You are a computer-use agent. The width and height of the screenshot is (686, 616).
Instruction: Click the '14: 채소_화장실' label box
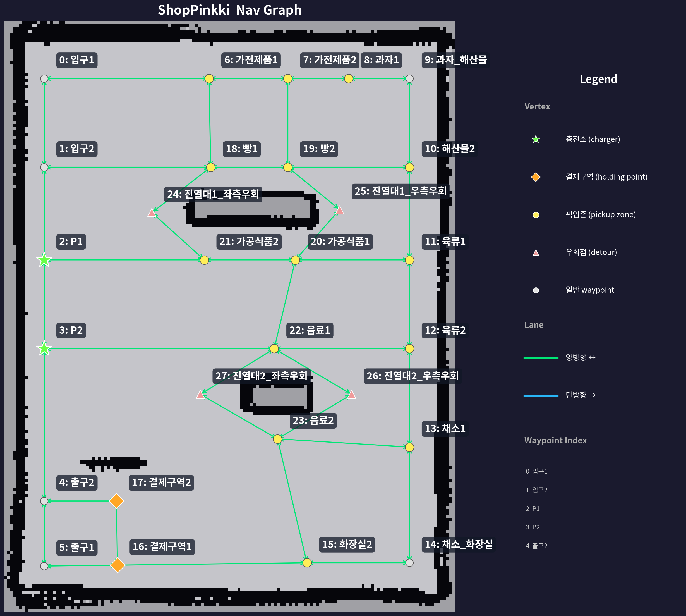[459, 545]
